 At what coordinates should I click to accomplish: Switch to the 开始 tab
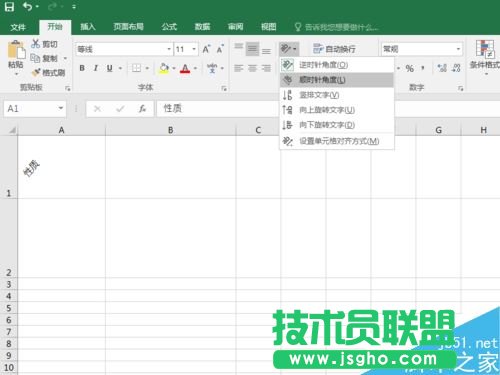pos(55,27)
